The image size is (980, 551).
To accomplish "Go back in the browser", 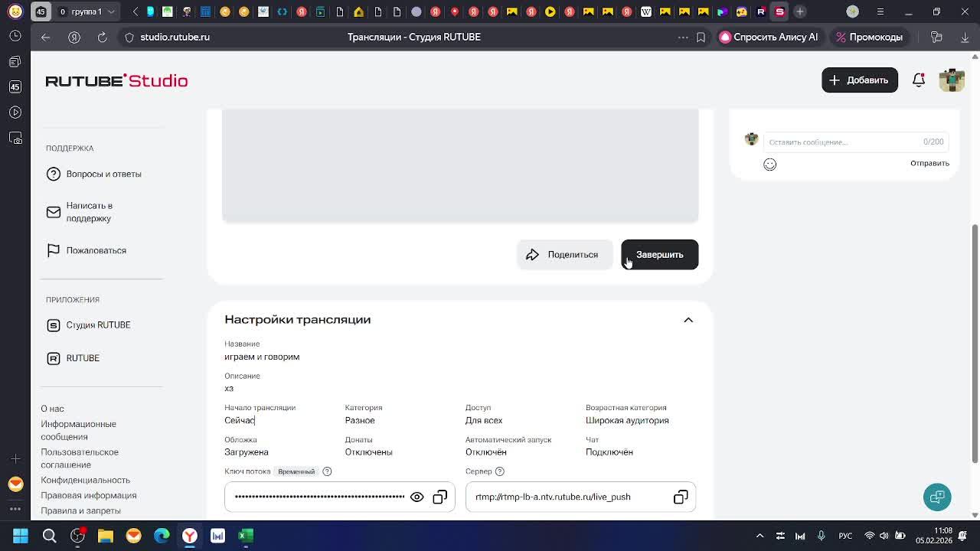I will click(x=46, y=37).
